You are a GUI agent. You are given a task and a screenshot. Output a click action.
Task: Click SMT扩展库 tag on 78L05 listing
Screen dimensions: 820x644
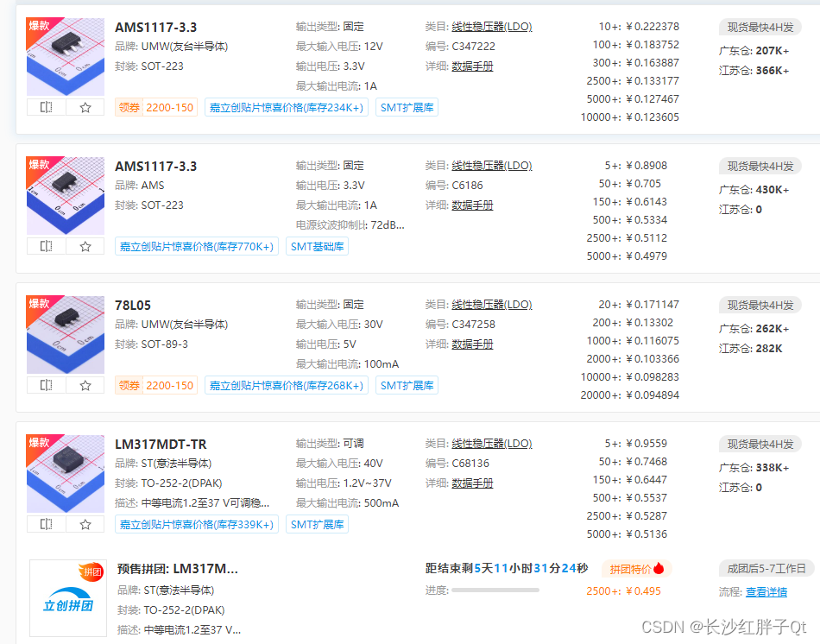tap(407, 386)
